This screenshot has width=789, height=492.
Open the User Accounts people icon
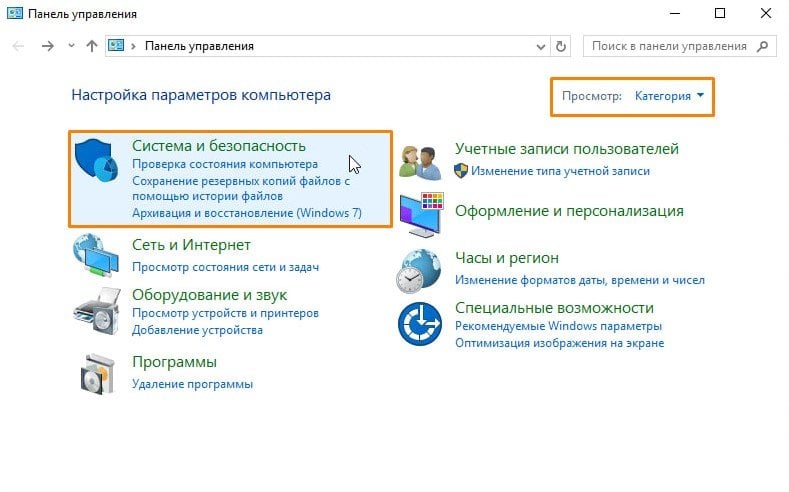(x=420, y=162)
